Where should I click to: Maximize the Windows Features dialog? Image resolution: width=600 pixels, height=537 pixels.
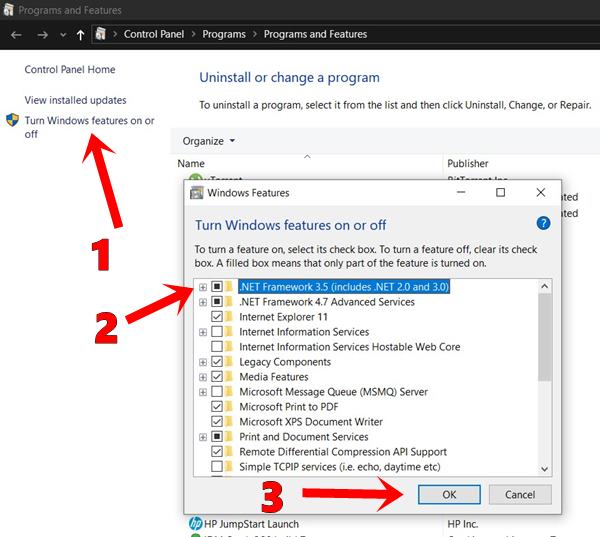coord(501,192)
